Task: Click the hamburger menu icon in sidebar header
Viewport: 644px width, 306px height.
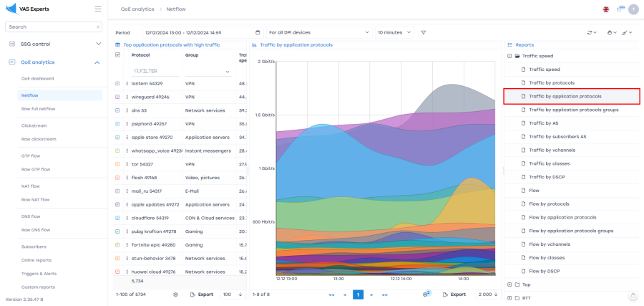Action: point(98,9)
